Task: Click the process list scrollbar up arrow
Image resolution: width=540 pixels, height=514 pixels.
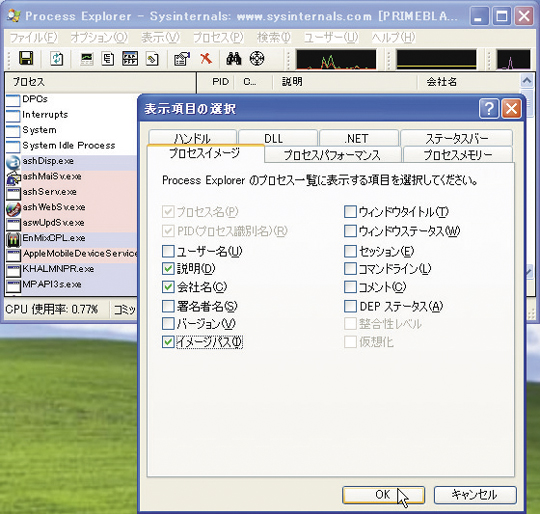Action: coord(527,81)
